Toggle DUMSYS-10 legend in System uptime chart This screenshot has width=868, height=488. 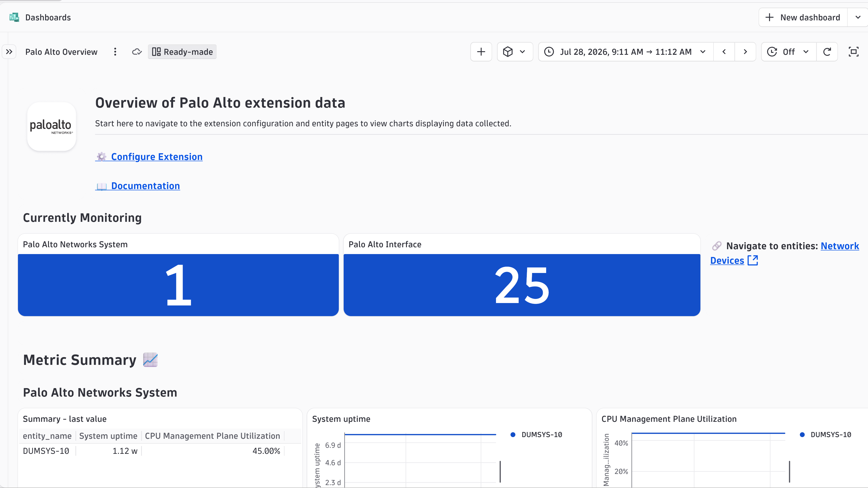[536, 435]
